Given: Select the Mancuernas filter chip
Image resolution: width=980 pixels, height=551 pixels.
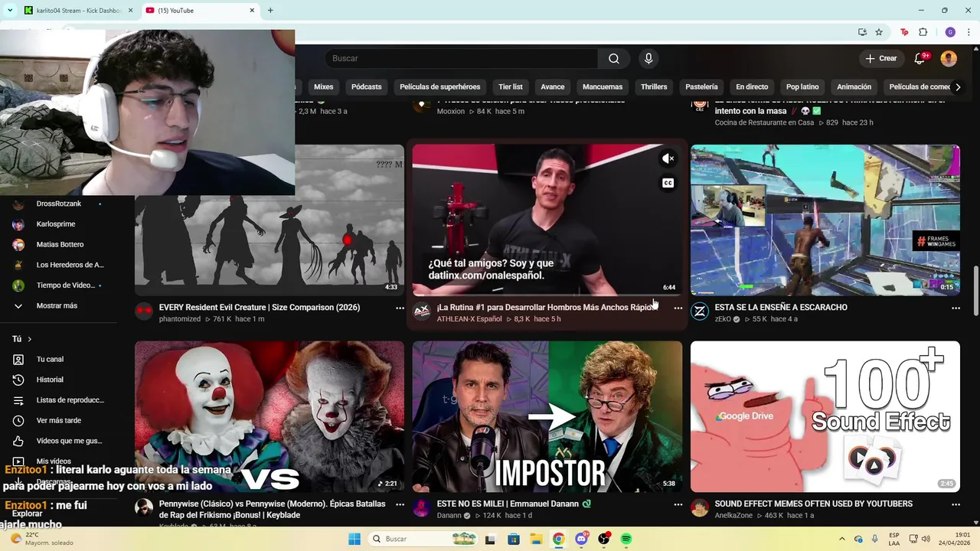Looking at the screenshot, I should coord(603,87).
